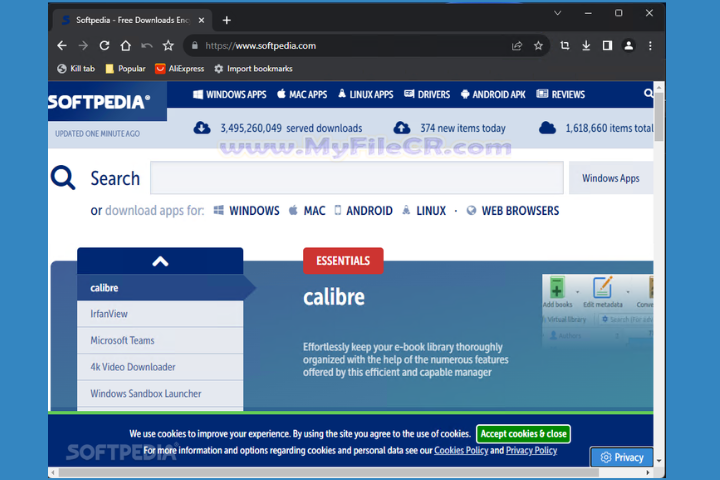Click the ANDROID download apps link
Screen dimensions: 720x480
364,211
